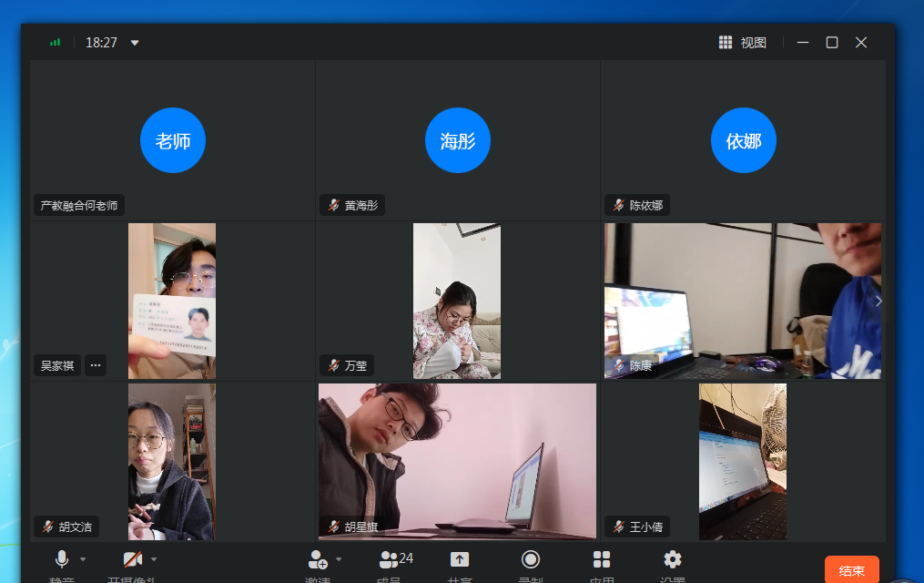924x583 pixels.
Task: Open the more options button beside 吴家祺
Action: pyautogui.click(x=96, y=366)
